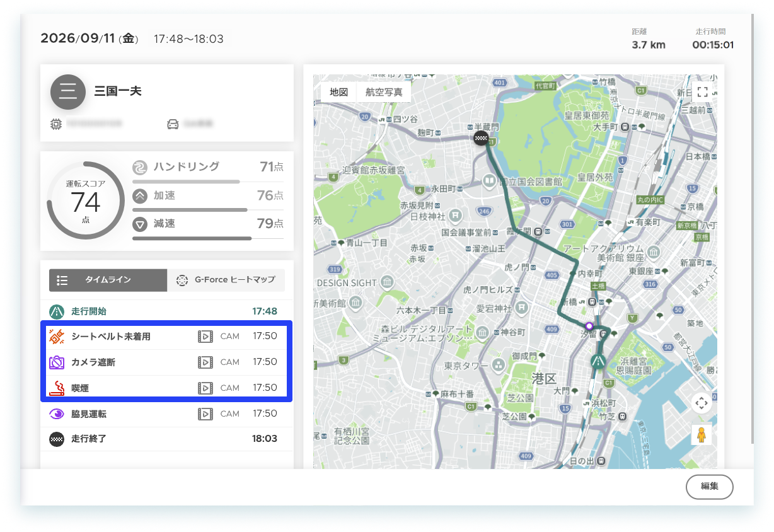Click the purple event marker on the route
Viewport: 774px width, 532px height.
(589, 326)
